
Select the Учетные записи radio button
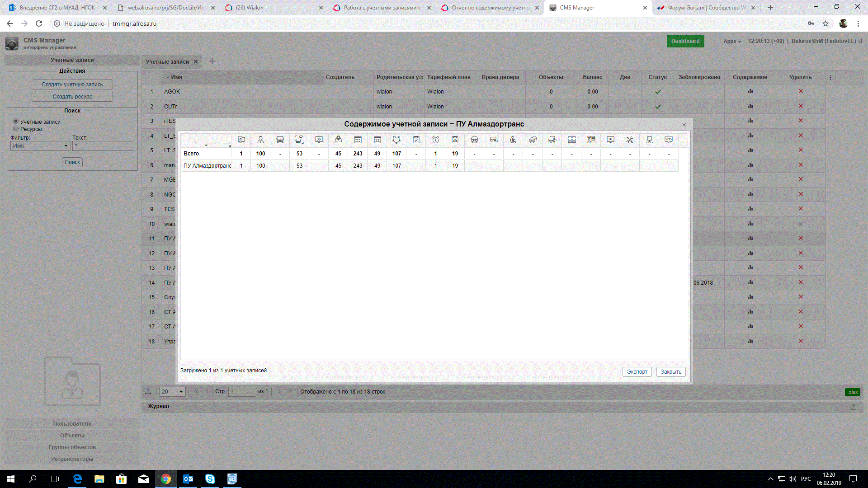(x=16, y=122)
